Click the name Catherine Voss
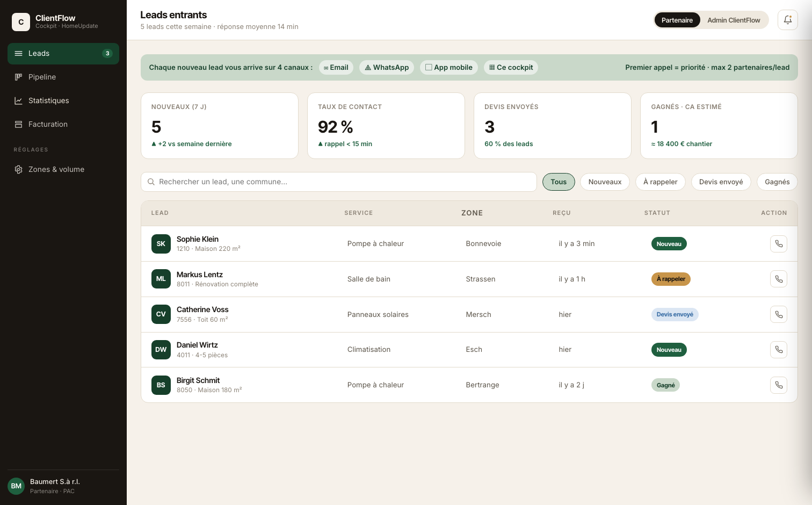812x505 pixels. point(202,309)
